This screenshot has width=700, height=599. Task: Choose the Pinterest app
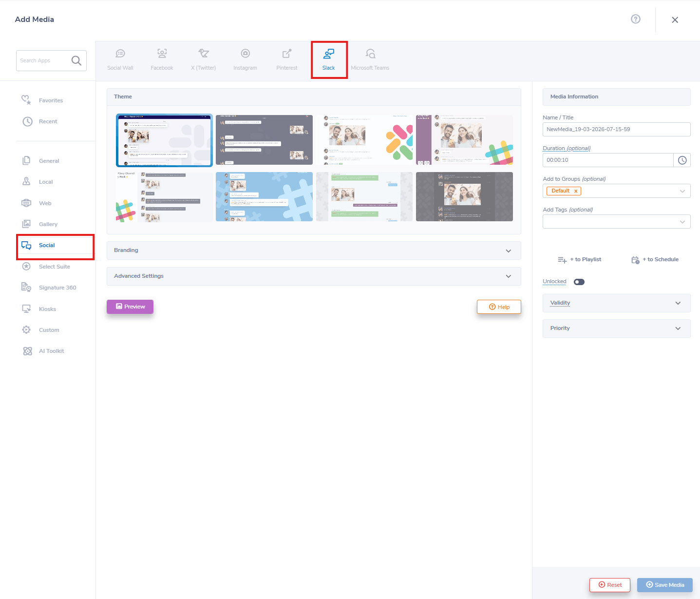coord(286,59)
